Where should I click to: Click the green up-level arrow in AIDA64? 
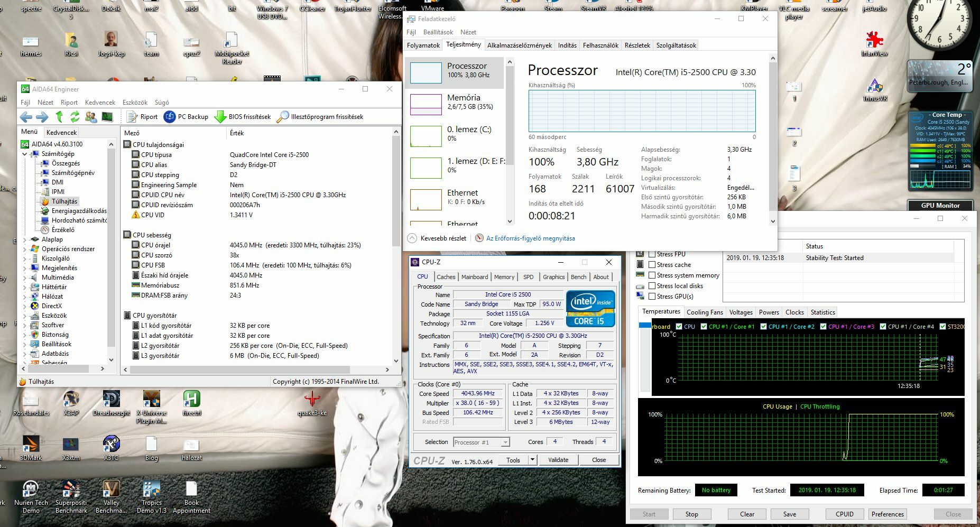[59, 117]
